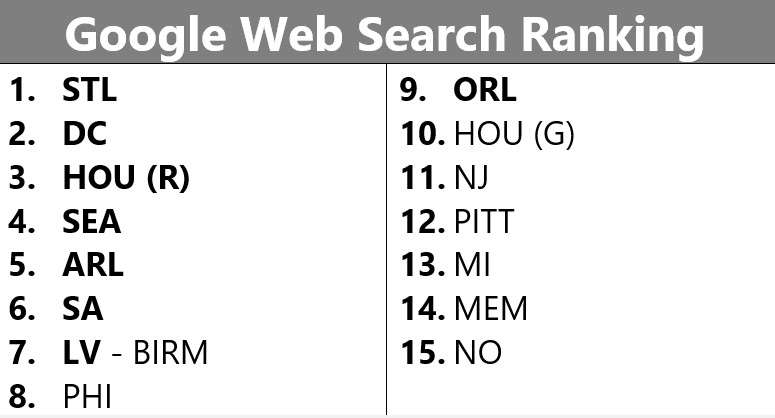Viewport: 775px width, 418px height.
Task: Click the number 15. before NO
Action: (423, 352)
